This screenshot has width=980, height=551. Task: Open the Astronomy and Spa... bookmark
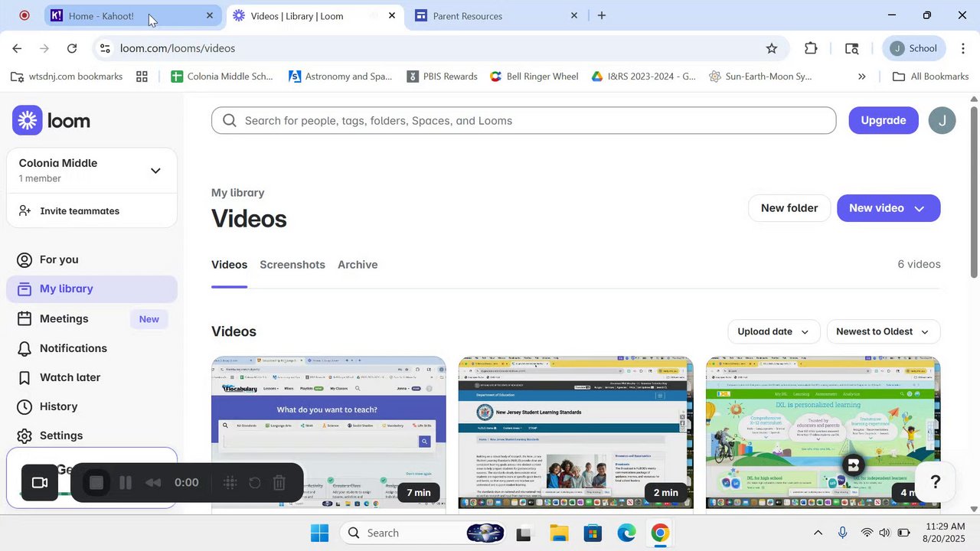pyautogui.click(x=340, y=77)
